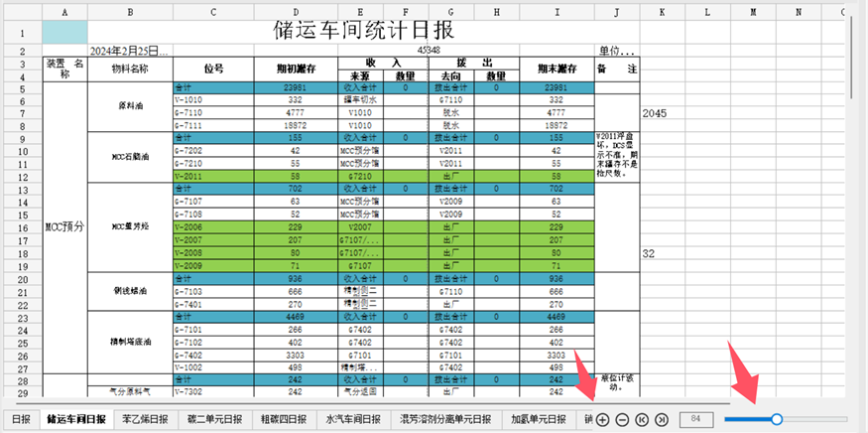
Task: Click the 侧线蜡油 material cell
Action: click(131, 291)
